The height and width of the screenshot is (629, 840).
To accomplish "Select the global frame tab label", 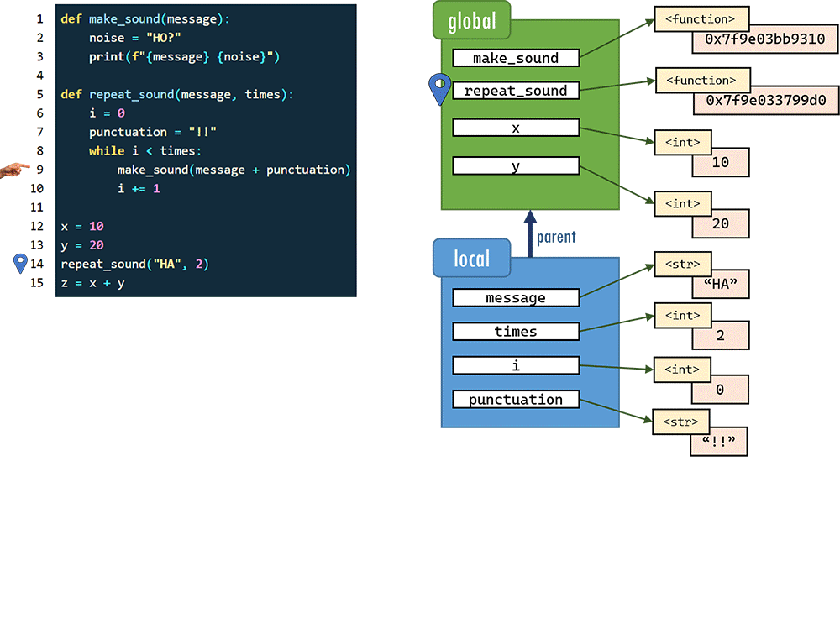I will click(471, 22).
